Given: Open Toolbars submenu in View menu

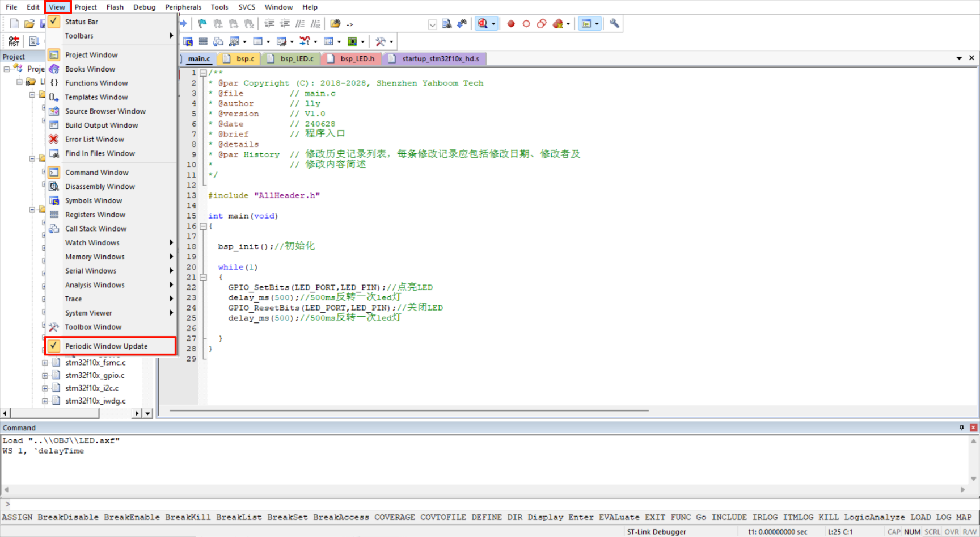Looking at the screenshot, I should [111, 36].
